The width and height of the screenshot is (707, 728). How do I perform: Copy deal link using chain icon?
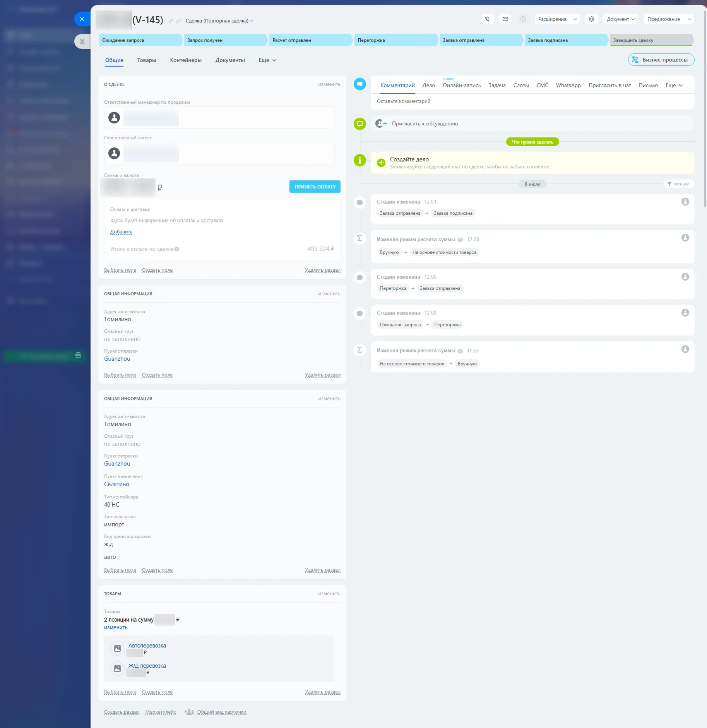point(178,21)
